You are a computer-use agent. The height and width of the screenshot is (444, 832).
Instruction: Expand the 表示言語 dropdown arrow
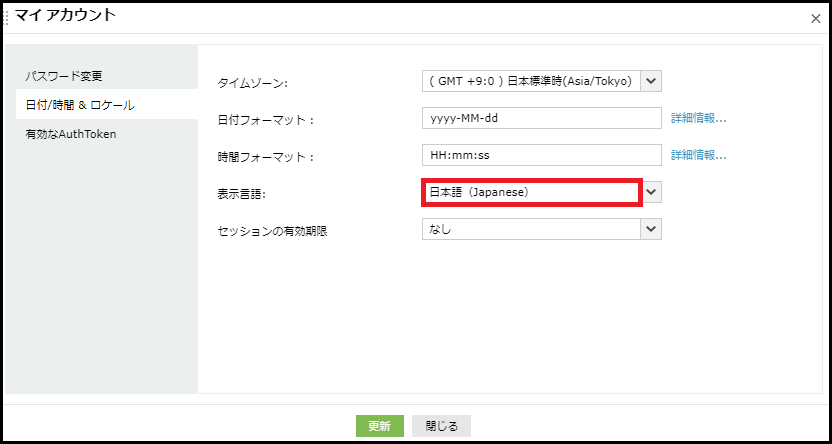651,192
